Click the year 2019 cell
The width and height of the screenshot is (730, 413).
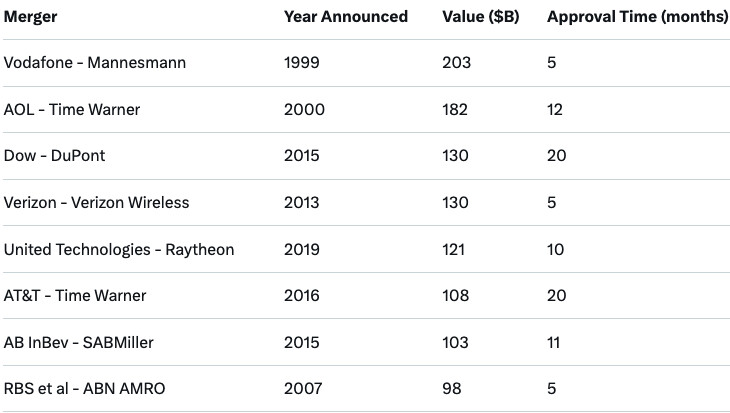coord(302,249)
